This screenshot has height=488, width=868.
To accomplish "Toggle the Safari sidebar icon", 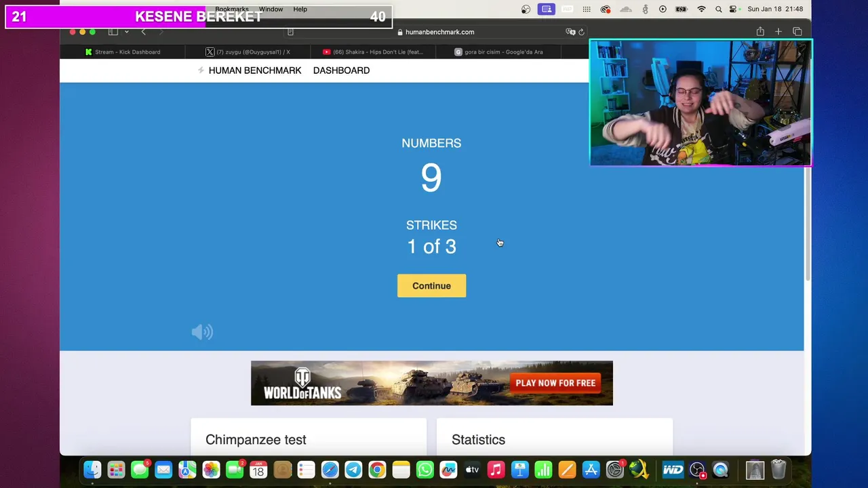I will tap(113, 32).
